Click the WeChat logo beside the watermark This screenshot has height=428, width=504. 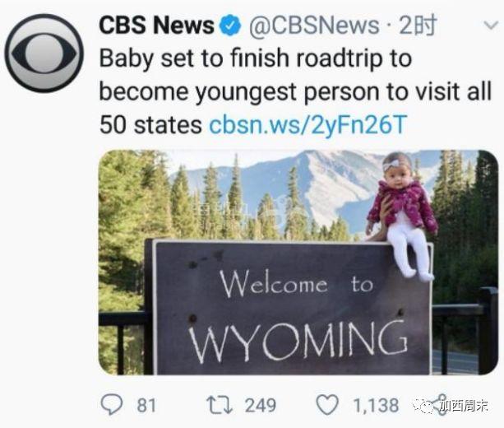422,405
